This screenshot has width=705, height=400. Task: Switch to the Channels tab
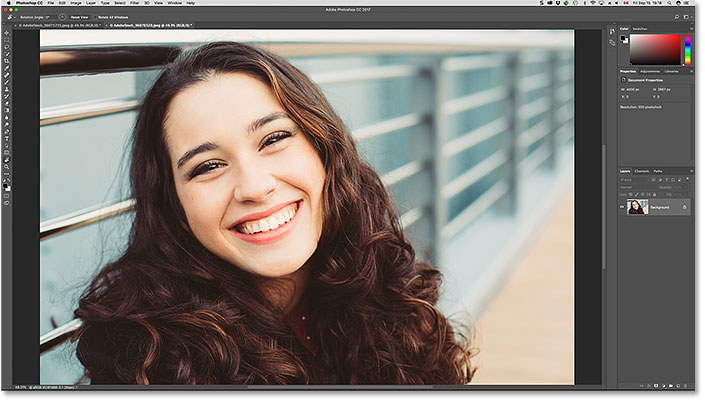pyautogui.click(x=641, y=171)
